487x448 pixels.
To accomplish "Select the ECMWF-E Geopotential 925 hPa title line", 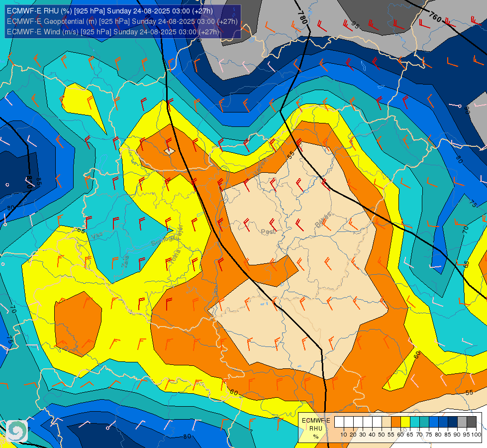I will (x=122, y=21).
